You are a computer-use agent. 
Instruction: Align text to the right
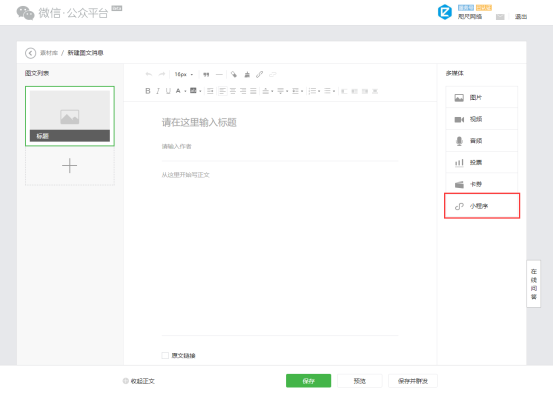pyautogui.click(x=243, y=91)
